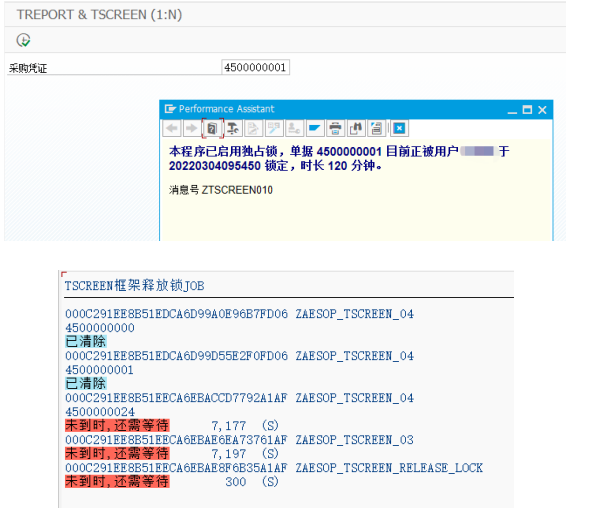Click the magic wand customizing icon
Viewport: 592px width, 523px height.
(x=274, y=128)
